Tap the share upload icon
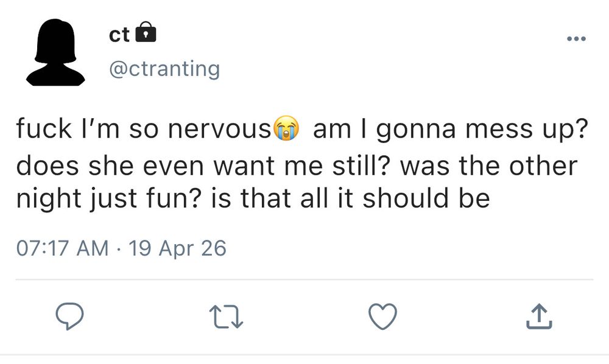The image size is (609, 364). 539,317
